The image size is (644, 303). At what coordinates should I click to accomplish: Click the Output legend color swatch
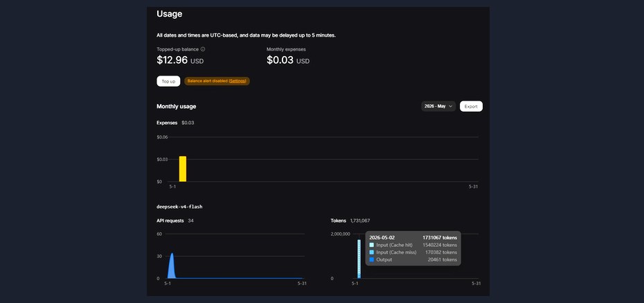tap(372, 260)
